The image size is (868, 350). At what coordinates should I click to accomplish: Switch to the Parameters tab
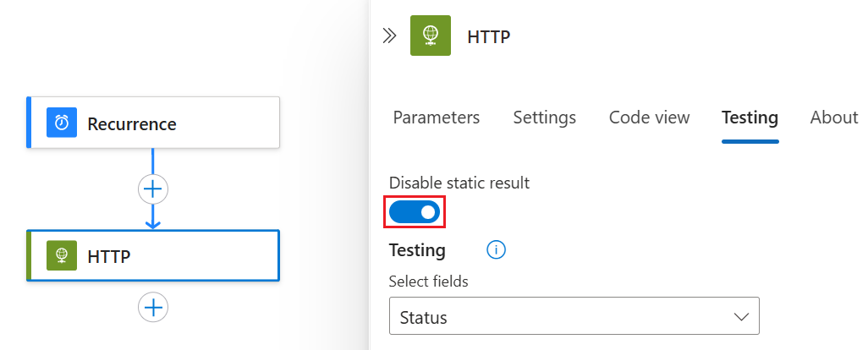pos(436,118)
